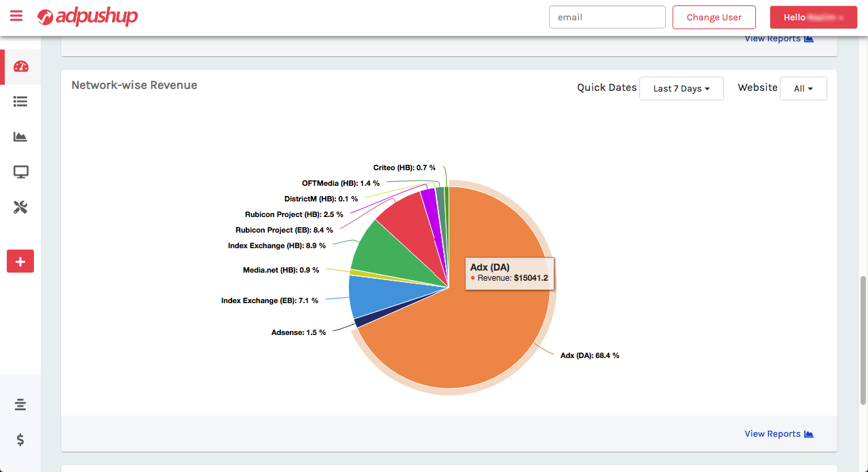The width and height of the screenshot is (868, 472).
Task: Open the dollar sign payments icon
Action: tap(20, 440)
